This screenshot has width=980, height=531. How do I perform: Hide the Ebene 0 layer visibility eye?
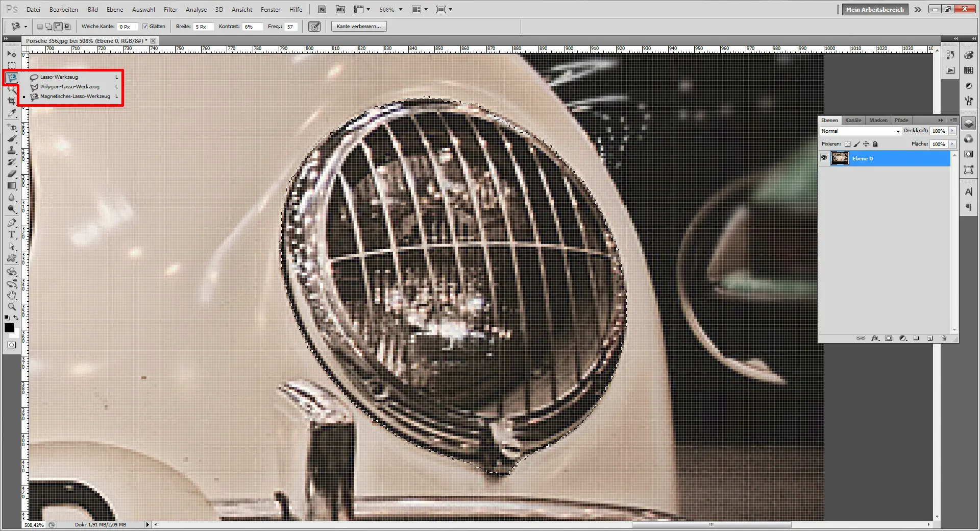click(x=824, y=158)
